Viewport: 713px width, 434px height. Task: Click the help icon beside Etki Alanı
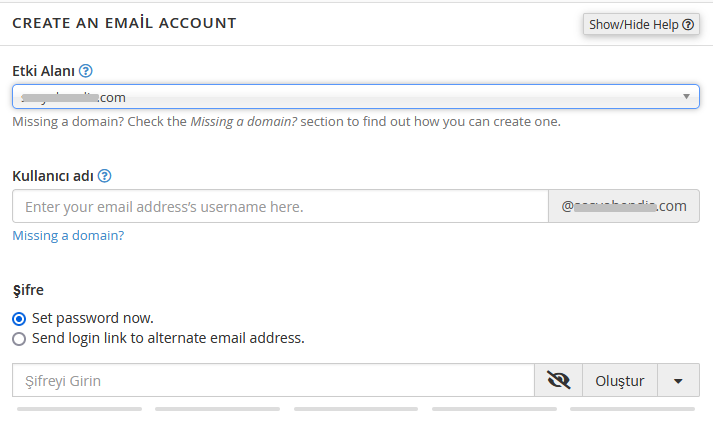[x=85, y=71]
